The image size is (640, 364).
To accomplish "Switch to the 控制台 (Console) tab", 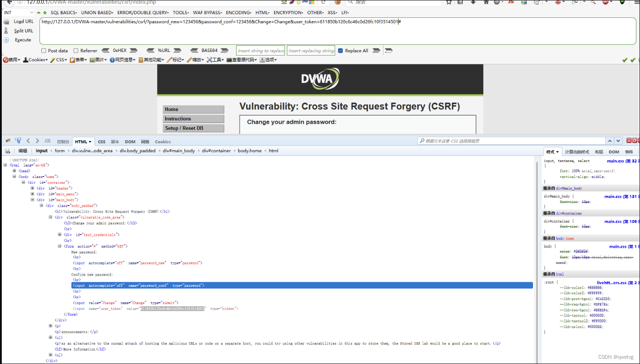I will 63,142.
